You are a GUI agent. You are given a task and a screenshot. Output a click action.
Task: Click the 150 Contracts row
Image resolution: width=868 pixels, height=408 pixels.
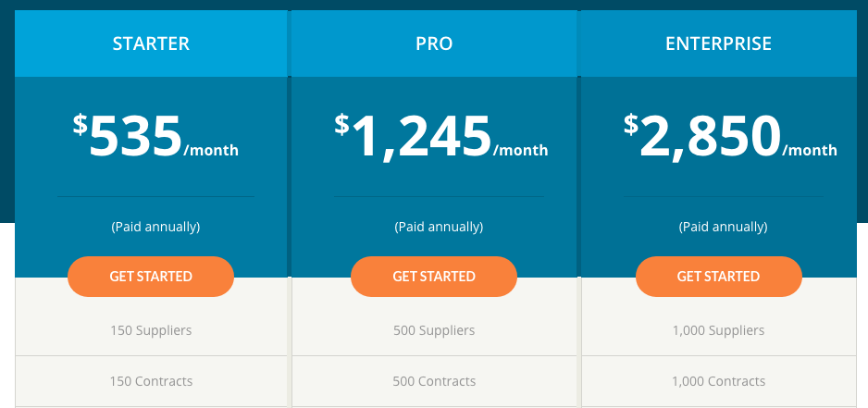coord(151,381)
